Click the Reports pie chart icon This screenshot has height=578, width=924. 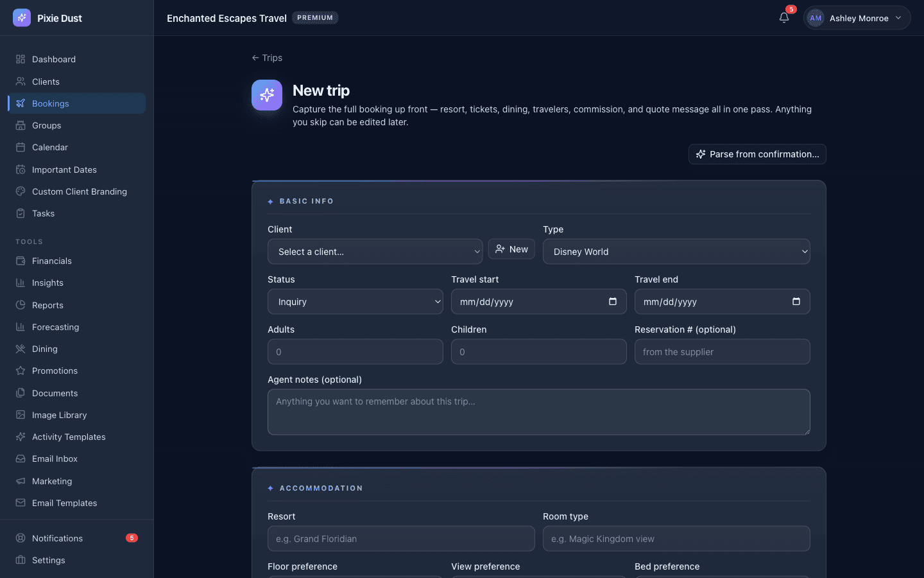[21, 305]
